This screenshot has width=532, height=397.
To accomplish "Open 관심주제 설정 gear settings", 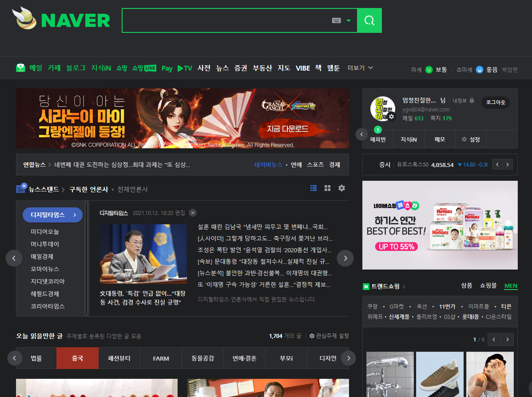I will 329,336.
